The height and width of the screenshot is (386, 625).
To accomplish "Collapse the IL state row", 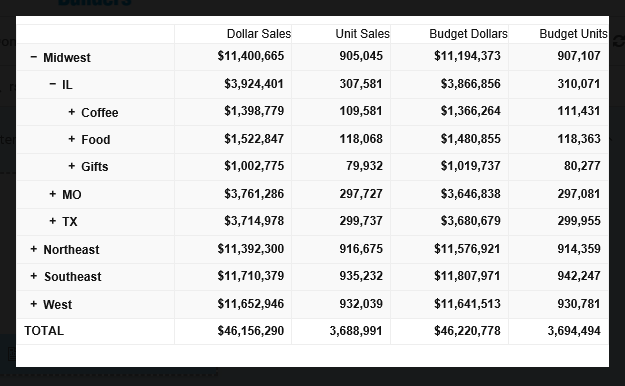I will click(x=53, y=84).
